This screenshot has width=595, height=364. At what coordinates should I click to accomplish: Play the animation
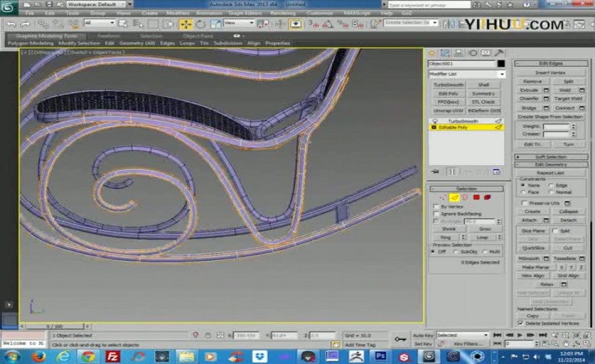(519, 335)
